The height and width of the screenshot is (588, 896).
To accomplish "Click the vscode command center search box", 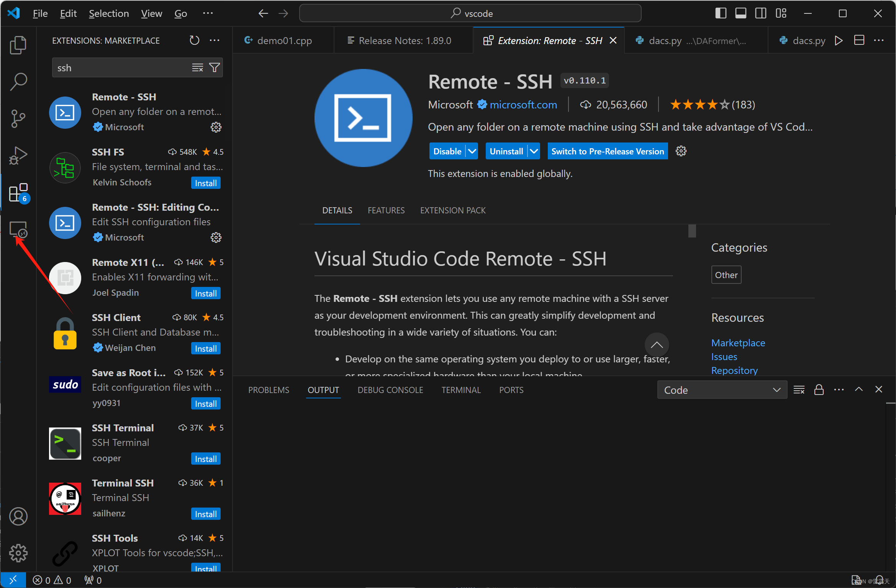I will pyautogui.click(x=470, y=13).
